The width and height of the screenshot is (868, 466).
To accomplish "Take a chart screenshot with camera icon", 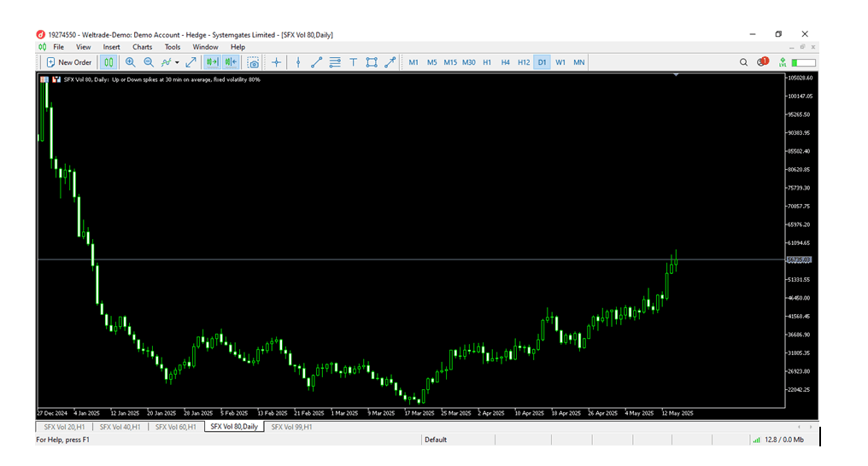I will [253, 62].
